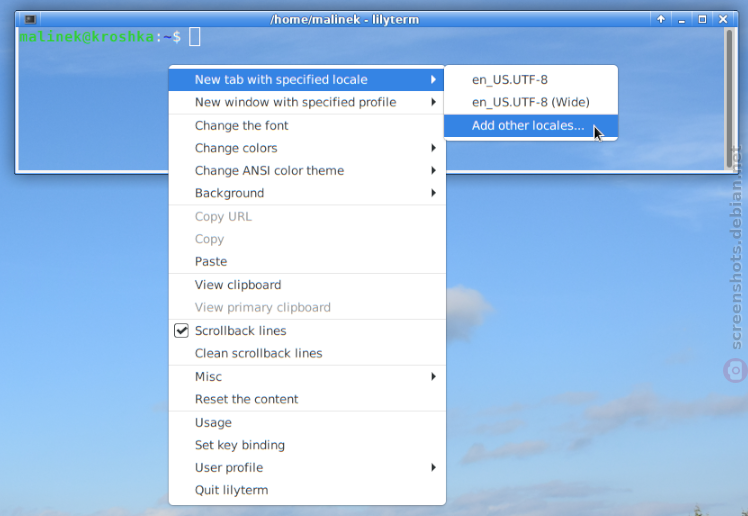Open View clipboard
Image resolution: width=748 pixels, height=516 pixels.
[307, 285]
